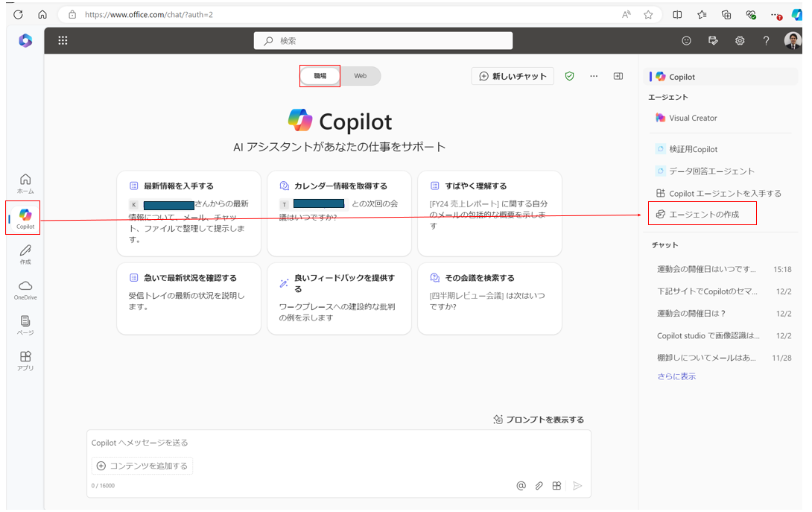Select すばやく理解する prompt card
Image resolution: width=812 pixels, height=512 pixels.
[490, 213]
